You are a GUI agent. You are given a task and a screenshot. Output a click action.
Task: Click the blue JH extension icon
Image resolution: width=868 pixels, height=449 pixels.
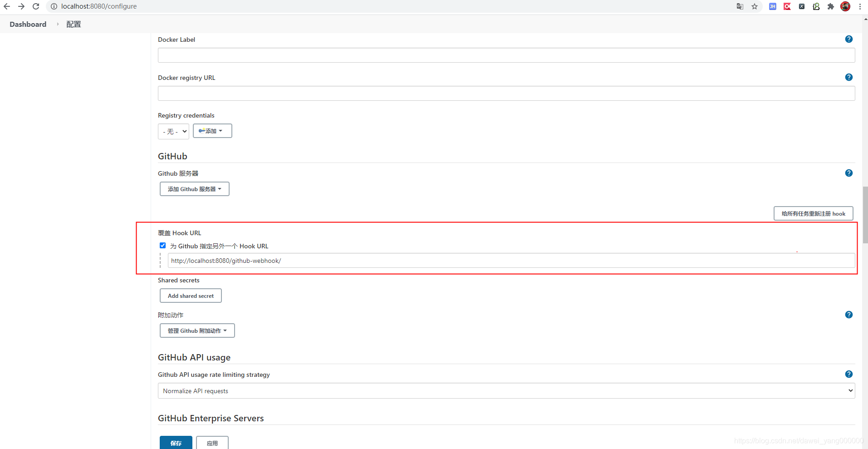click(773, 6)
